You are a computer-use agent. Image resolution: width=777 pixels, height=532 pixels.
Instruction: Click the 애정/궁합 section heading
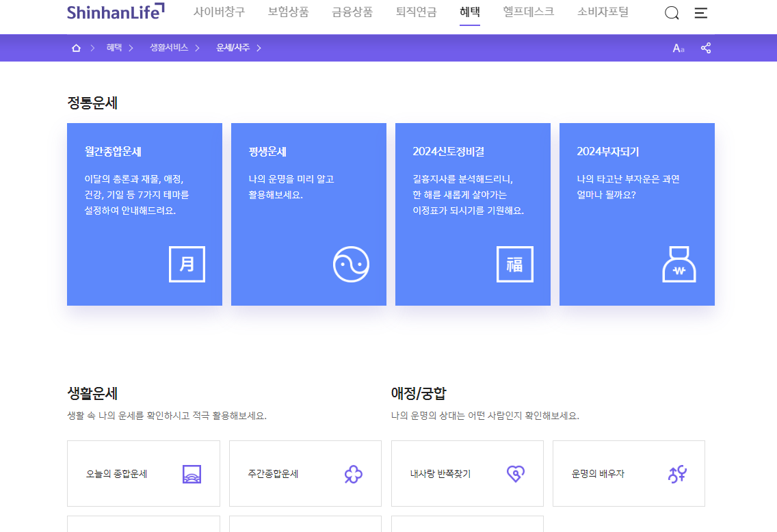point(419,393)
